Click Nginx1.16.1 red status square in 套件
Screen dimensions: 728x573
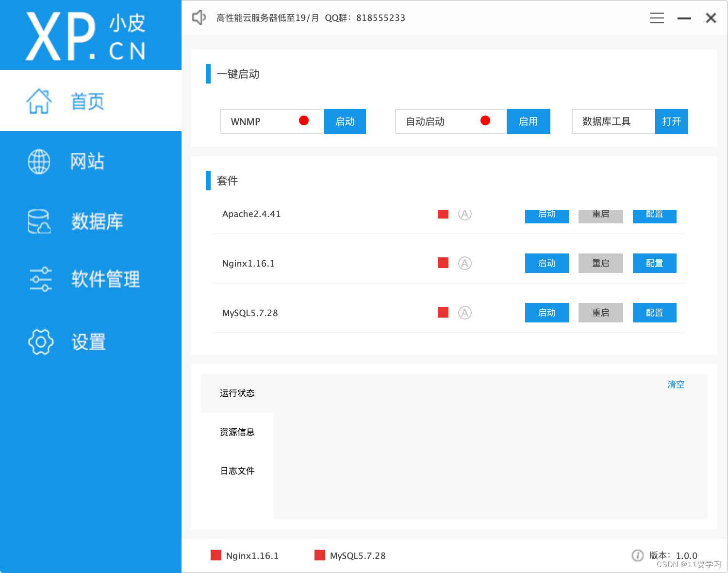[x=443, y=263]
